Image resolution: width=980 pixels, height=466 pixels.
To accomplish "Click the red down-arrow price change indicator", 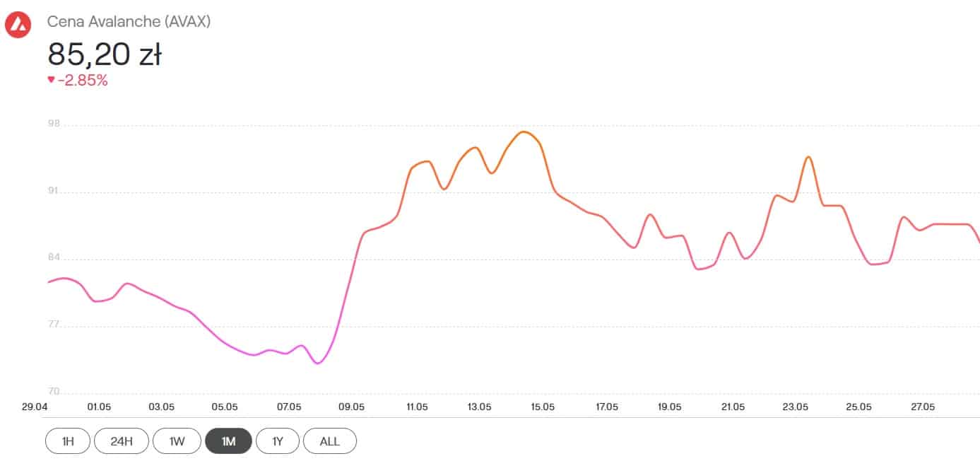I will coord(51,80).
